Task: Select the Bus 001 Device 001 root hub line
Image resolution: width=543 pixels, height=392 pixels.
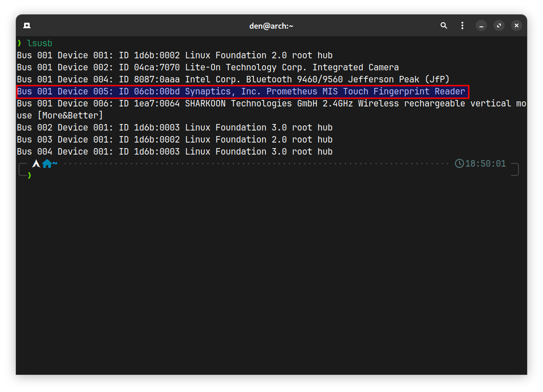Action: 175,56
